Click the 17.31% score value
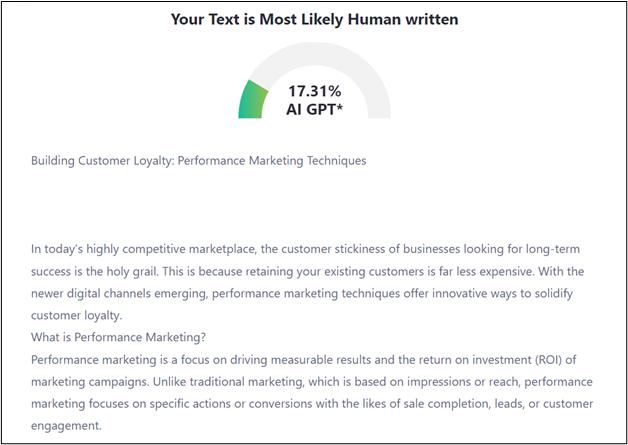This screenshot has height=445, width=628. click(314, 91)
